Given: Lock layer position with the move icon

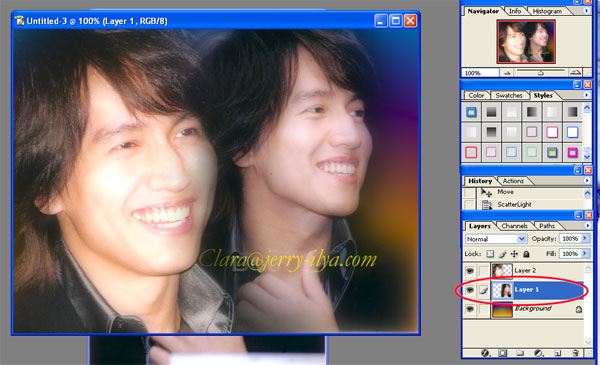Looking at the screenshot, I should (514, 254).
